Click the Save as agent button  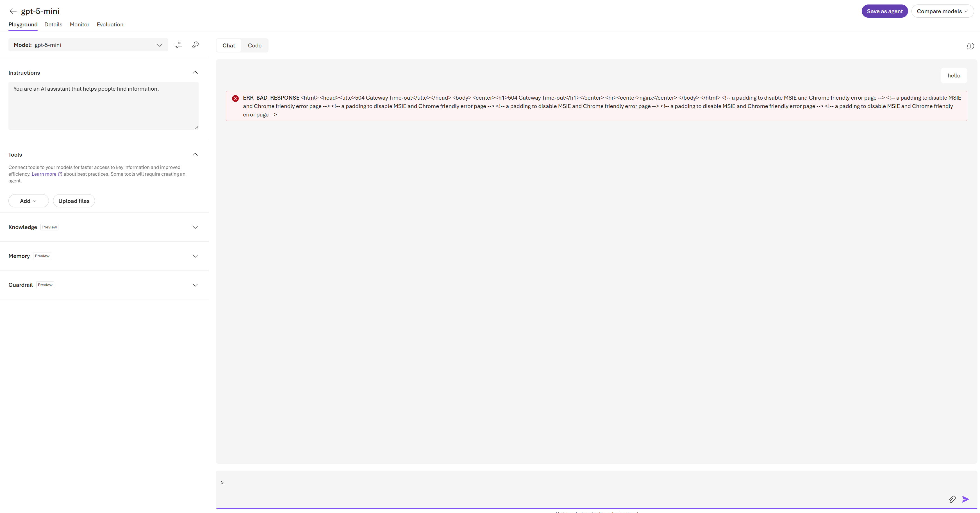click(884, 12)
